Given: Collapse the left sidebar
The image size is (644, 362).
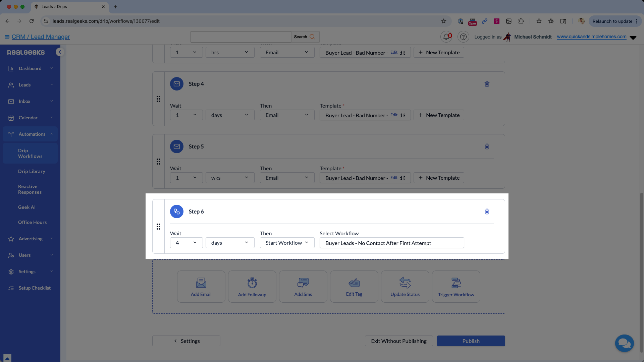Looking at the screenshot, I should [x=60, y=52].
